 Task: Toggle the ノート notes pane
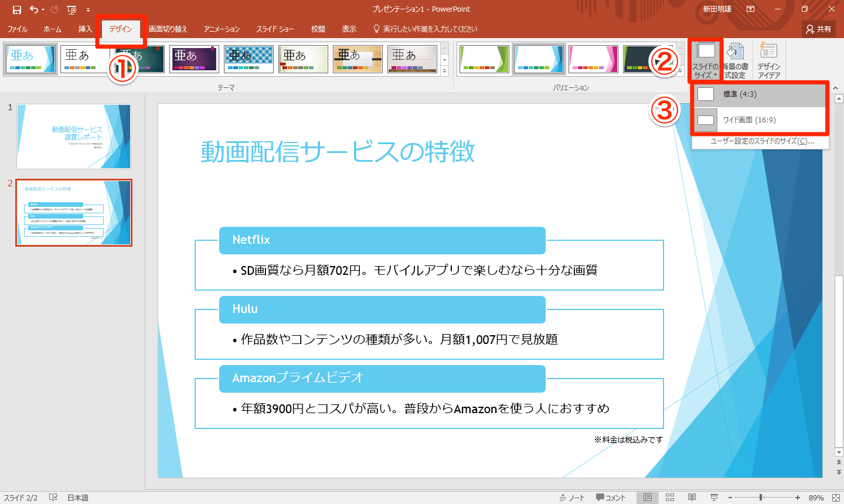point(572,498)
